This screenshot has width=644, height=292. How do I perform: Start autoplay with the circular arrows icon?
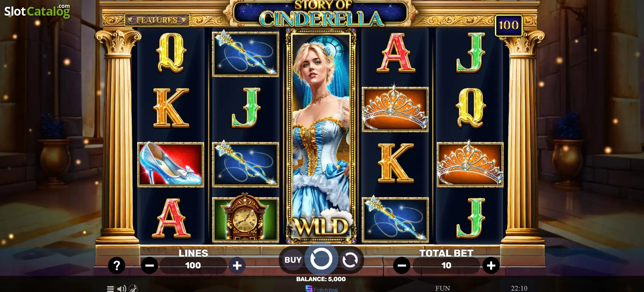[x=350, y=260]
